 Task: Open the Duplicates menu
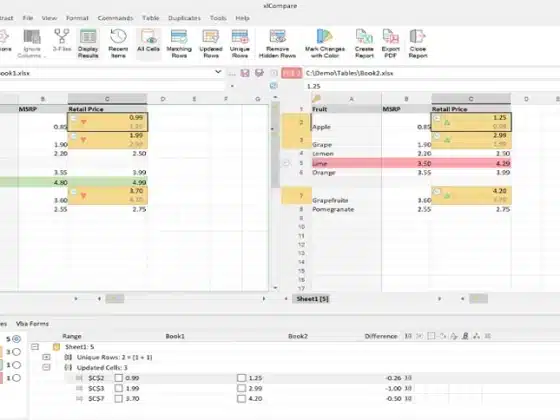point(184,18)
